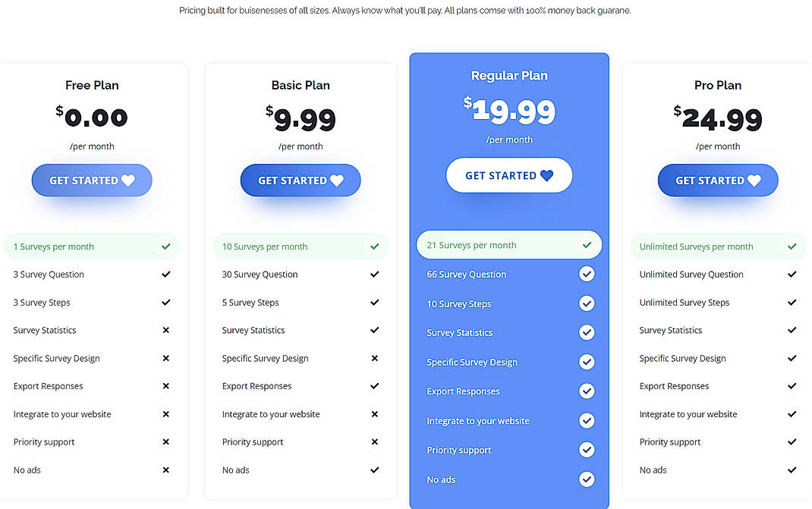Viewport: 812px width, 509px height.
Task: Click the green checkmark beside '1 Surveys per month'
Action: 165,246
